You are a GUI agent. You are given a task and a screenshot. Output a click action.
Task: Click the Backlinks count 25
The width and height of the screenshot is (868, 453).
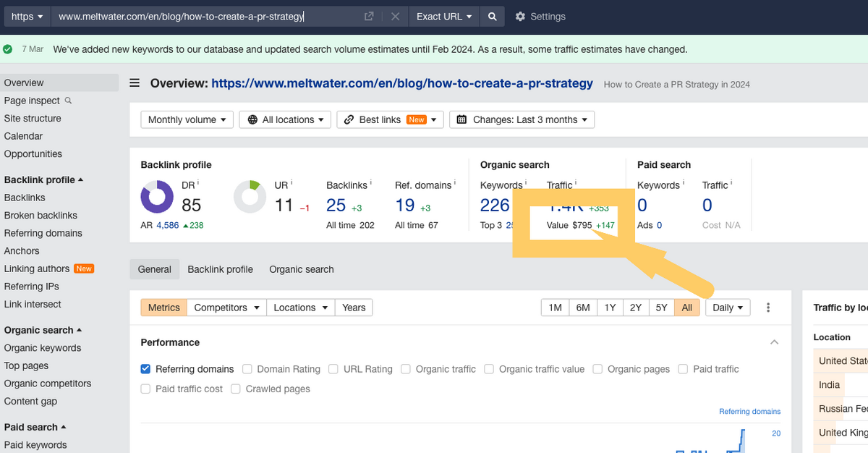[x=336, y=206]
